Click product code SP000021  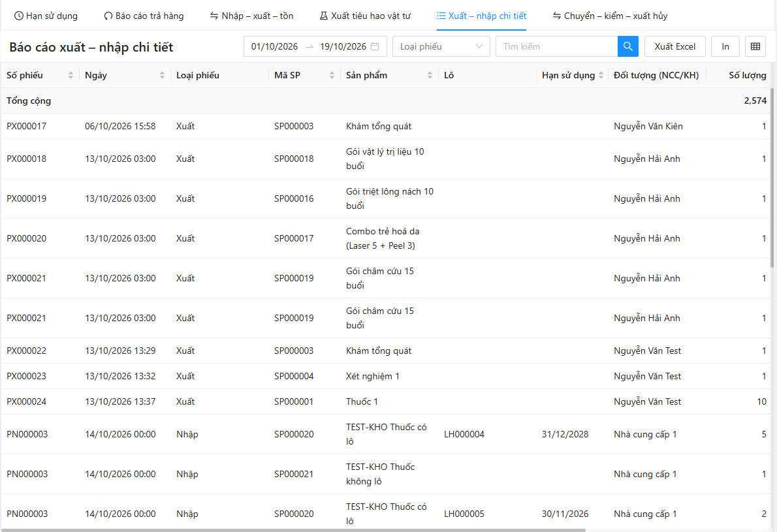(x=294, y=474)
